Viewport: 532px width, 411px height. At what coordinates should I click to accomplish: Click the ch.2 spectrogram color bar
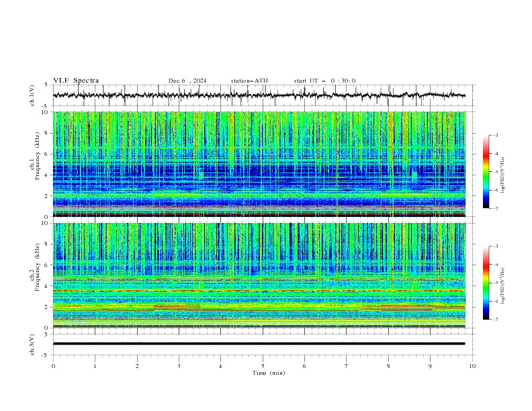tap(486, 283)
